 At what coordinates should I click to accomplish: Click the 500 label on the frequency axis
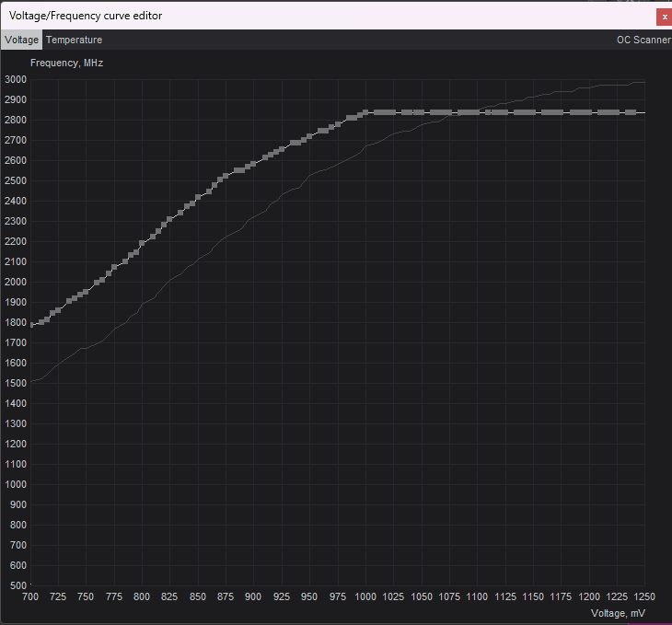(x=18, y=585)
